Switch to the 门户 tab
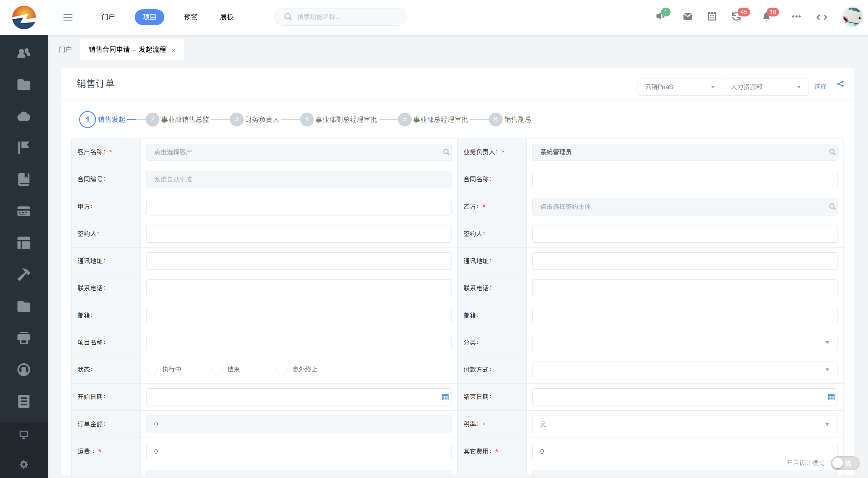The height and width of the screenshot is (478, 868). (65, 49)
